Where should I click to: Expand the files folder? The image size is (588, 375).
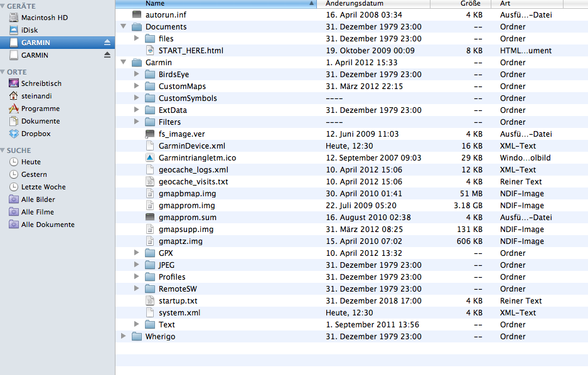pos(137,38)
